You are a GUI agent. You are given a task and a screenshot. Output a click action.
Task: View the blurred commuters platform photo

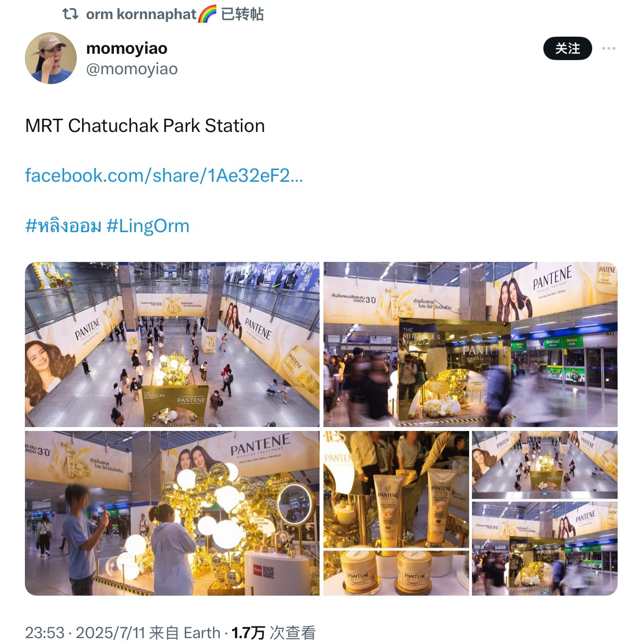tap(471, 344)
